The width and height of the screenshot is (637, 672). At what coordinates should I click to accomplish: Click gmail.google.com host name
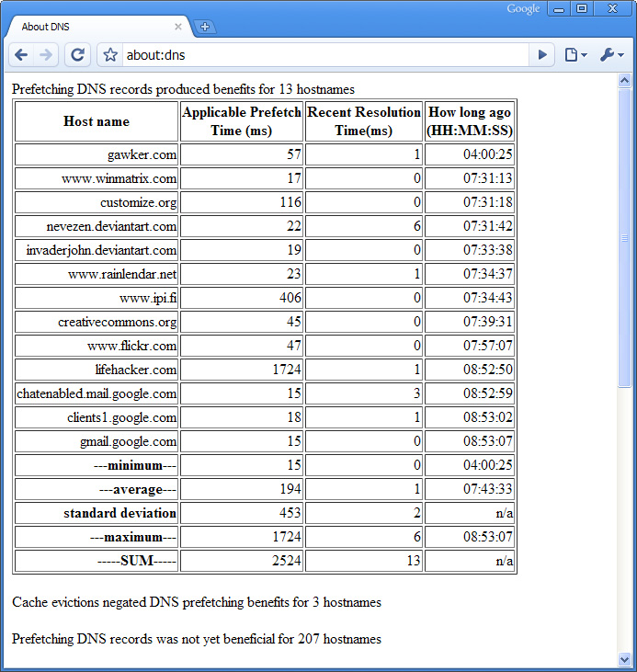click(x=96, y=441)
